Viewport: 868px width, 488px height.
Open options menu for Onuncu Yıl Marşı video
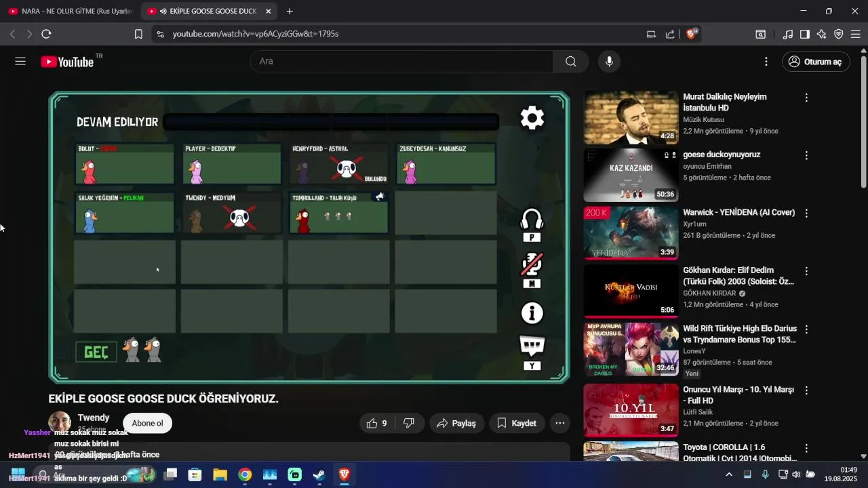click(806, 391)
